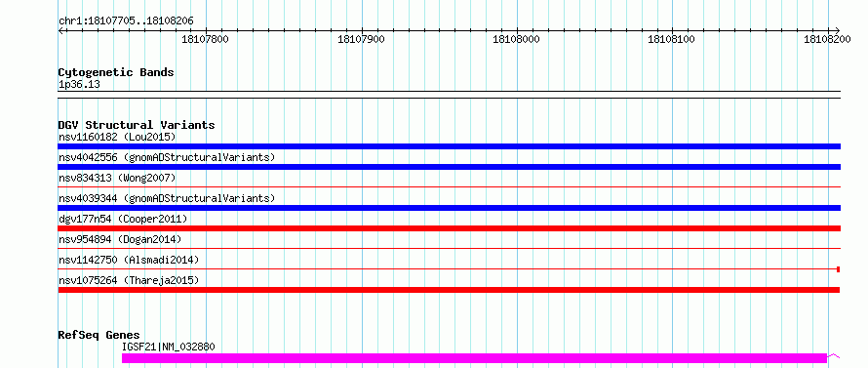Click the blue bar under nsv4042556
Screen dimensions: 868x368
pyautogui.click(x=450, y=167)
